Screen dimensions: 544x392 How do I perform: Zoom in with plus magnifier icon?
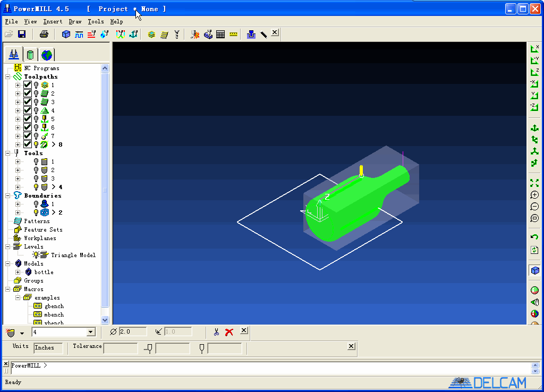coord(534,194)
